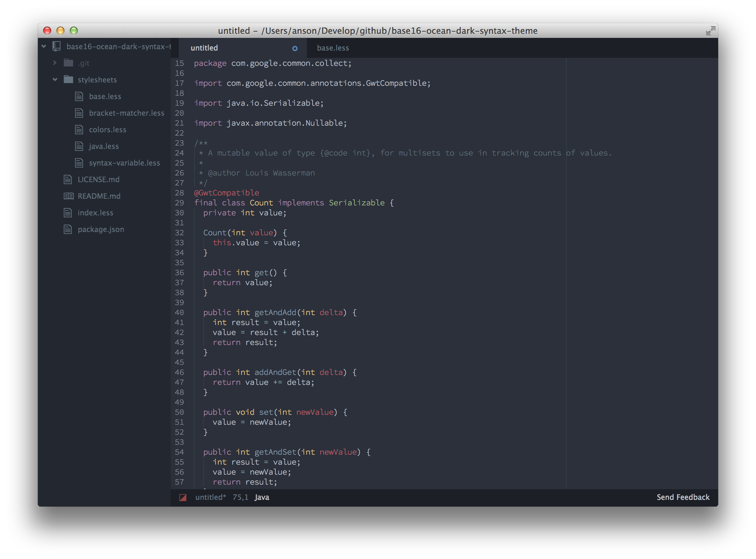Open package.json in the tree view
756x559 pixels.
(x=101, y=229)
